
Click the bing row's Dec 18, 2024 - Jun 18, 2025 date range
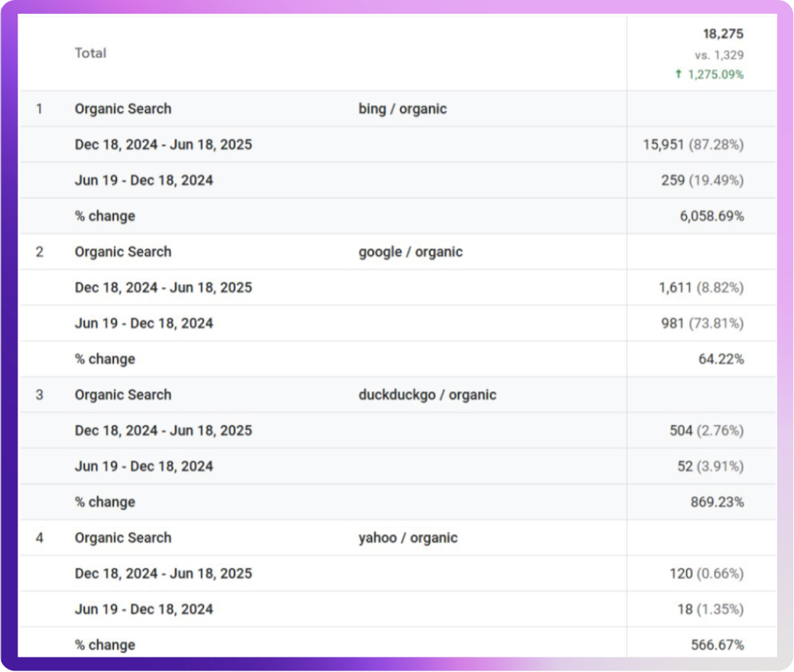pos(164,145)
